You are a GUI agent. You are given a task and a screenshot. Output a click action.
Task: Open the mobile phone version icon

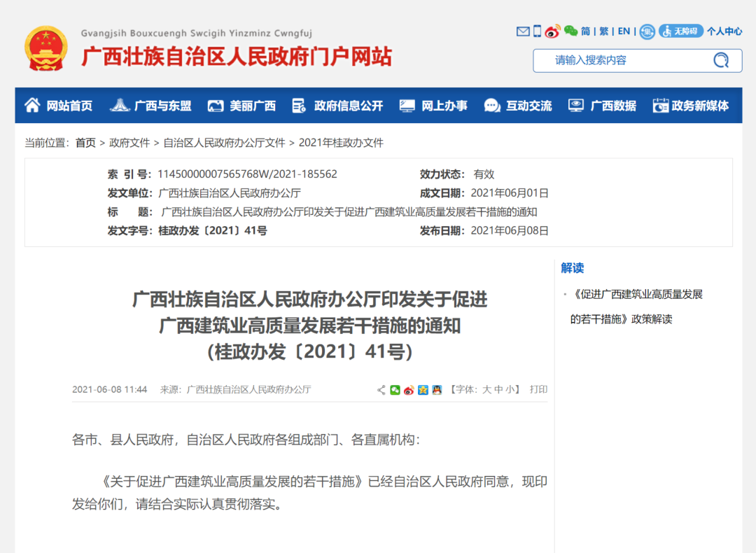tap(537, 31)
